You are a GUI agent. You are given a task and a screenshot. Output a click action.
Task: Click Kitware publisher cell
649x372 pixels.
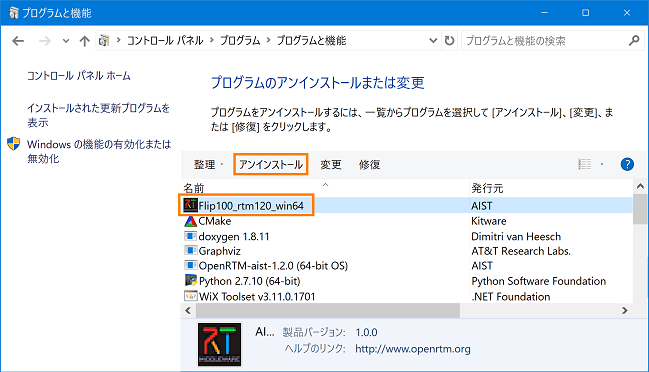coord(489,221)
